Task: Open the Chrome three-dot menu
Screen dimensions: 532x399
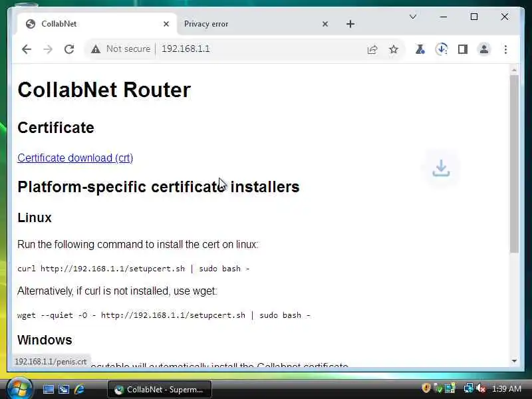Action: pyautogui.click(x=505, y=49)
